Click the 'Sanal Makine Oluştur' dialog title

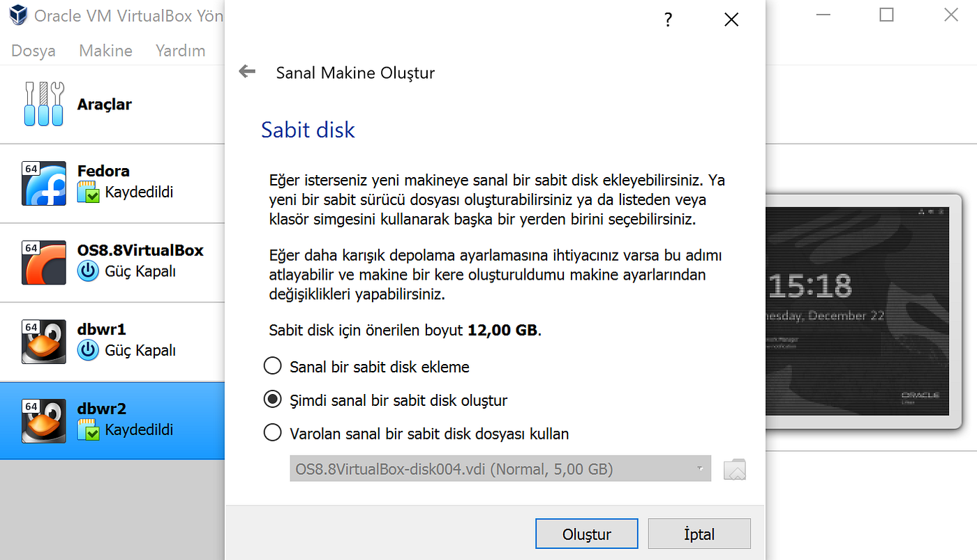(x=355, y=73)
